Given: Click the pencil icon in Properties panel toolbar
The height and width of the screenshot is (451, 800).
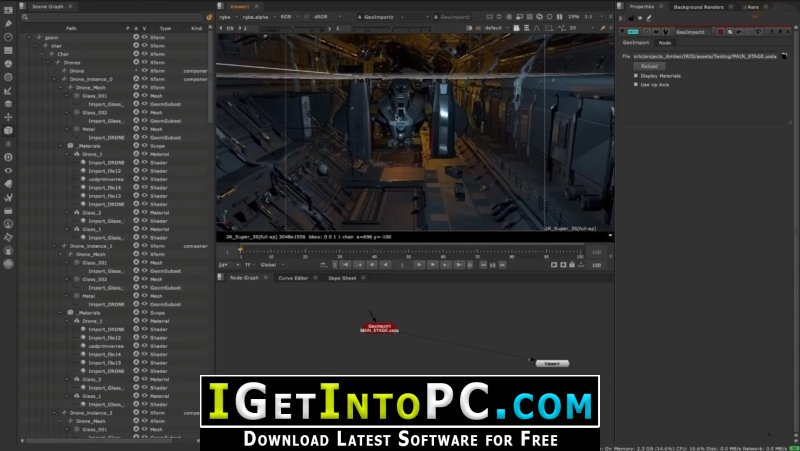Looking at the screenshot, I should [649, 18].
